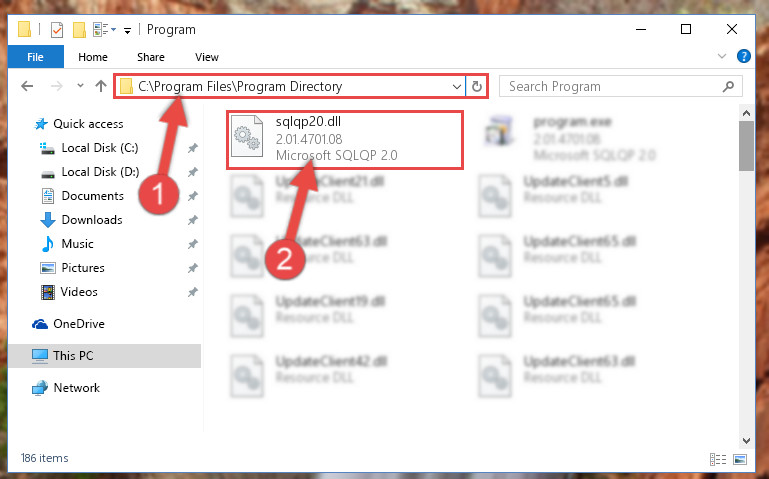Open the recent locations dropdown arrow
This screenshot has width=769, height=479.
[80, 86]
